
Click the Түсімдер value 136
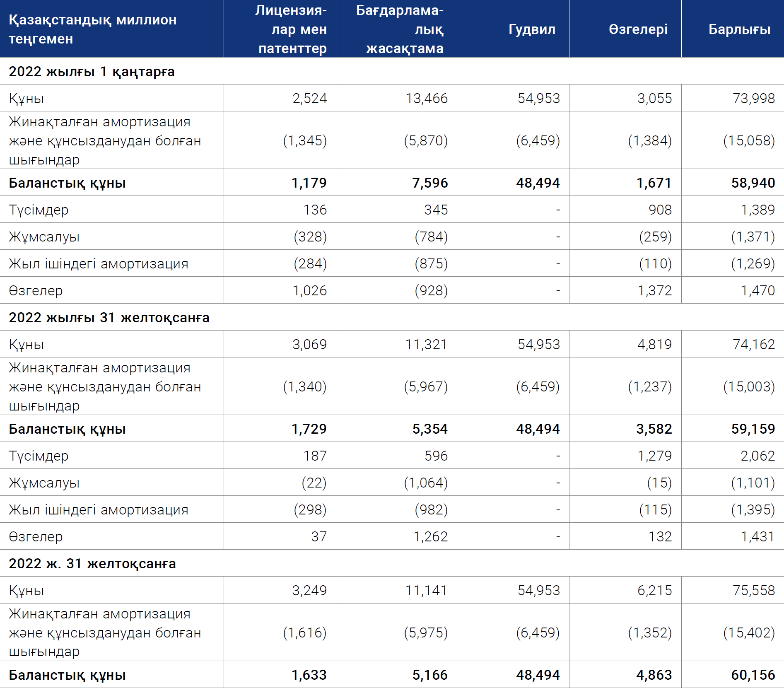point(315,210)
